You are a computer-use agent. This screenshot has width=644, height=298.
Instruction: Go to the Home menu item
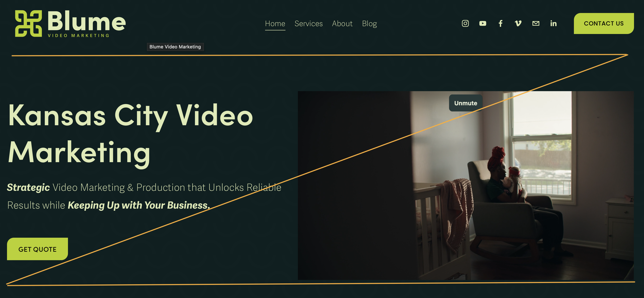[x=275, y=24]
